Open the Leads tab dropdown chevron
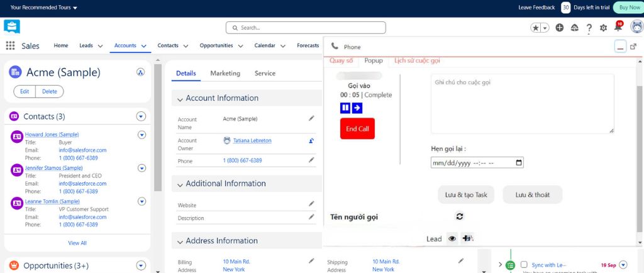 pyautogui.click(x=100, y=46)
